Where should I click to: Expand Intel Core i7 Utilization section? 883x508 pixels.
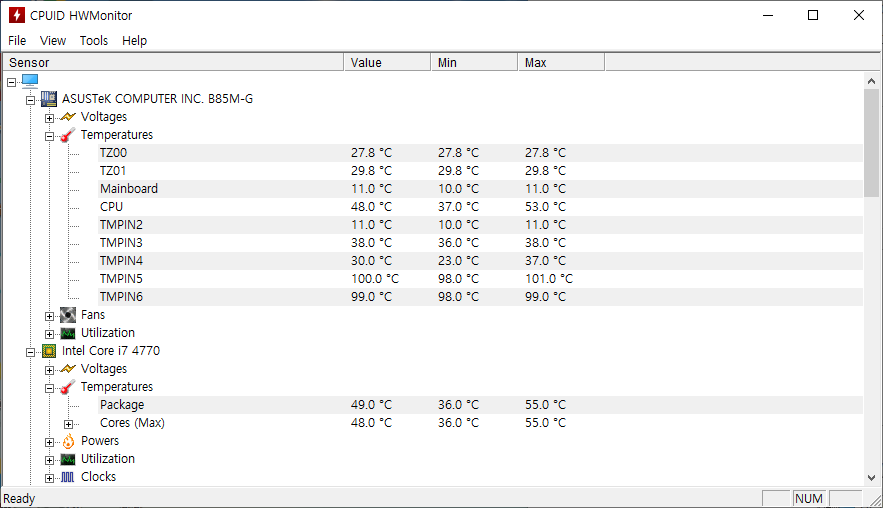coord(50,460)
